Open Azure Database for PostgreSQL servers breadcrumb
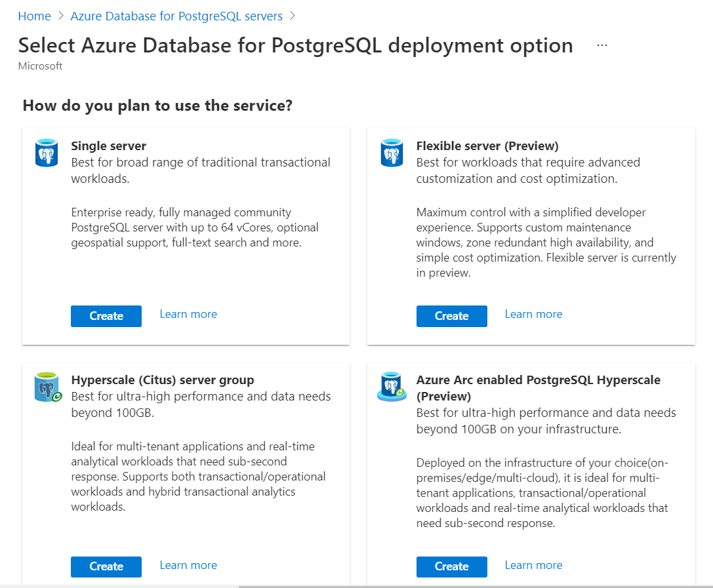The image size is (713, 588). click(x=176, y=16)
